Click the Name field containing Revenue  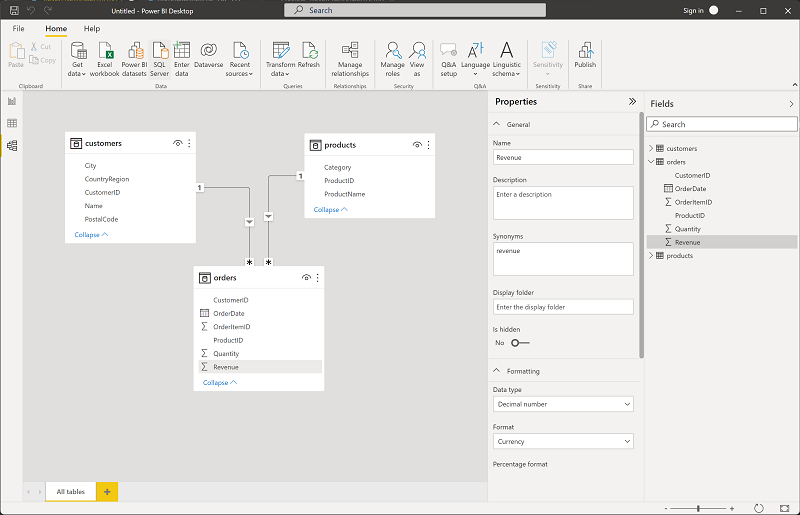click(x=563, y=157)
